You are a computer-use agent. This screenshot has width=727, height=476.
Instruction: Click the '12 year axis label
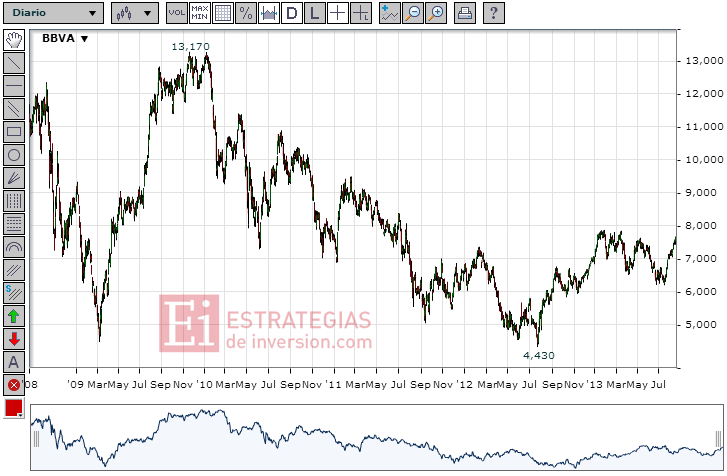(x=465, y=385)
